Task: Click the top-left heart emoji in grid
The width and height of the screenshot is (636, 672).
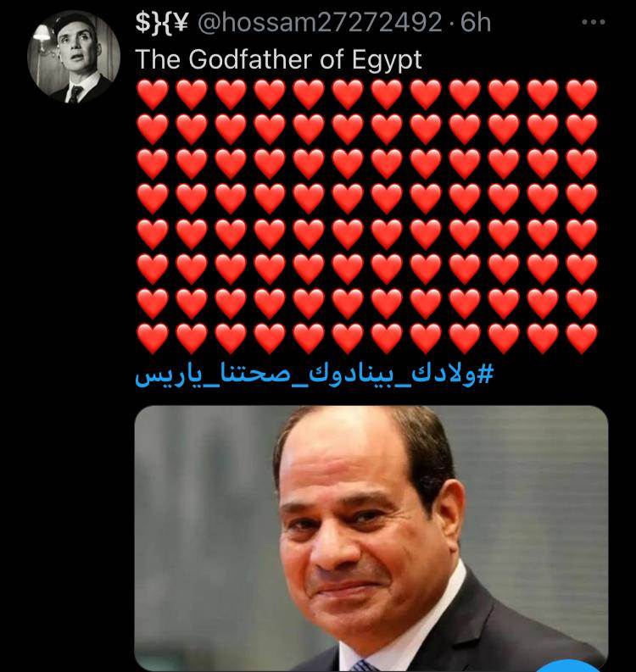Action: point(153,94)
